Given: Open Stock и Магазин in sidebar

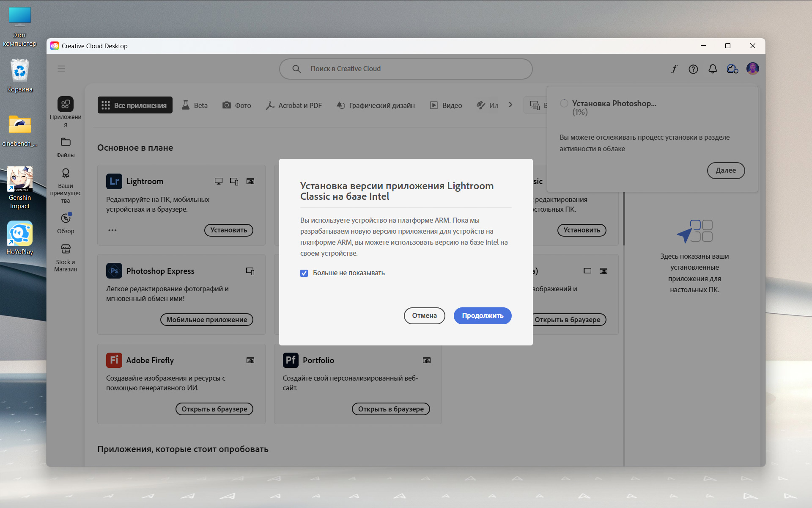Looking at the screenshot, I should 66,258.
